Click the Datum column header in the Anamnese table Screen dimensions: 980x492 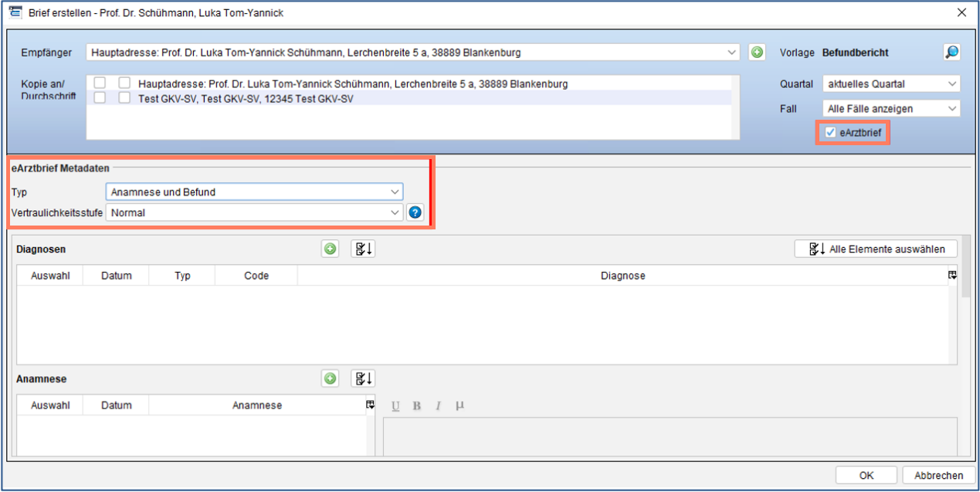116,405
